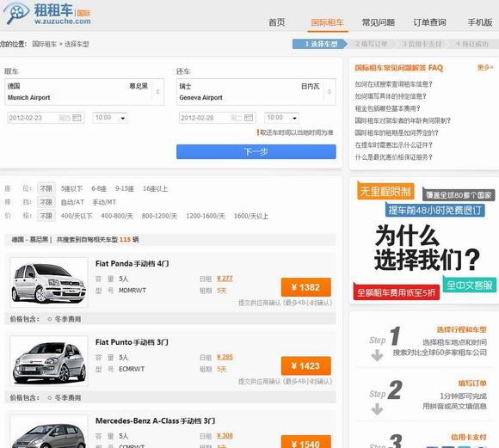Book the Mercedes A-Class for ¥1540
Viewport: 499px width, 448px height.
(x=305, y=442)
